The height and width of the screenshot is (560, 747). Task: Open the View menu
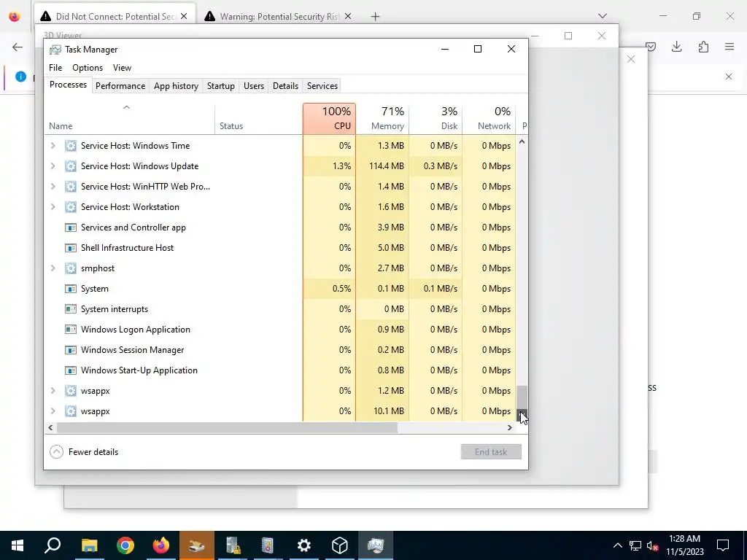(122, 68)
